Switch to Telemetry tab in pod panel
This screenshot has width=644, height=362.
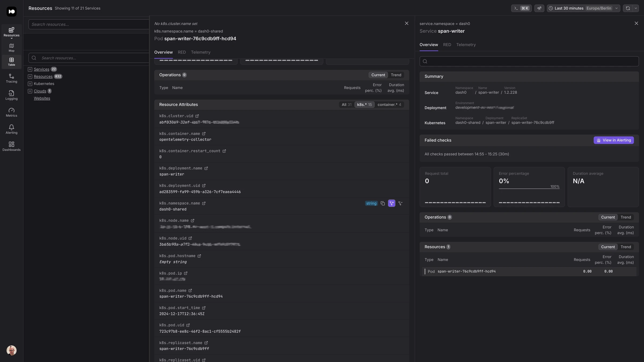click(x=200, y=52)
